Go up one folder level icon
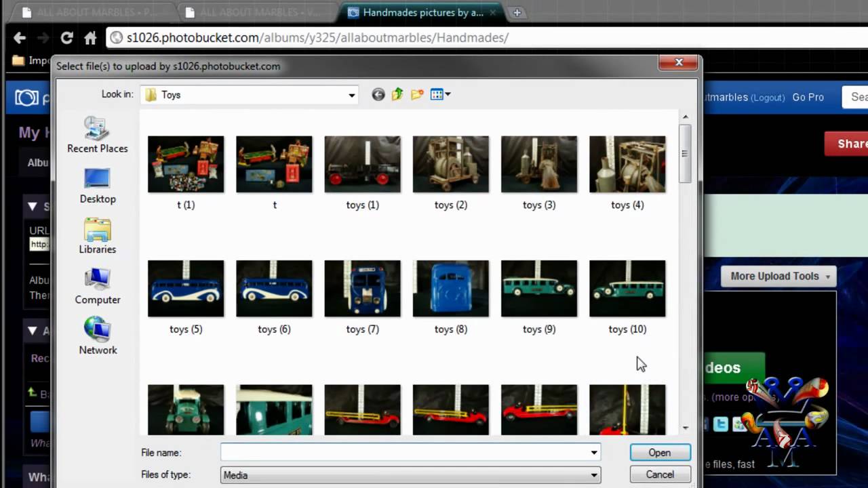The image size is (868, 488). [x=397, y=95]
